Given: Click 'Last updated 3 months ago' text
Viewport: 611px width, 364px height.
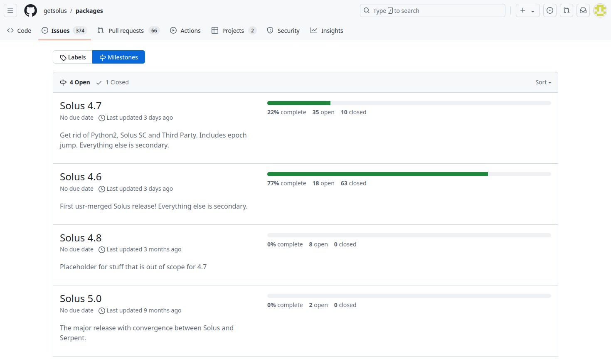Looking at the screenshot, I should [x=144, y=249].
